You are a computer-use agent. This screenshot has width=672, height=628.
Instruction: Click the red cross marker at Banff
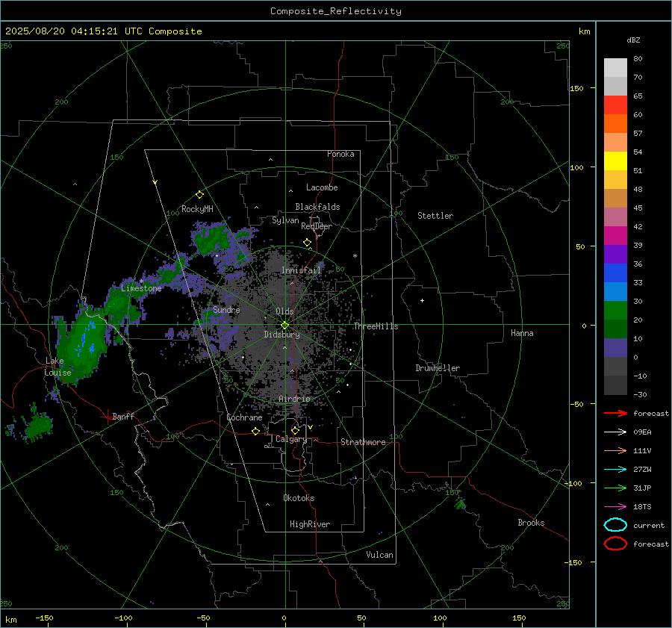(x=106, y=417)
